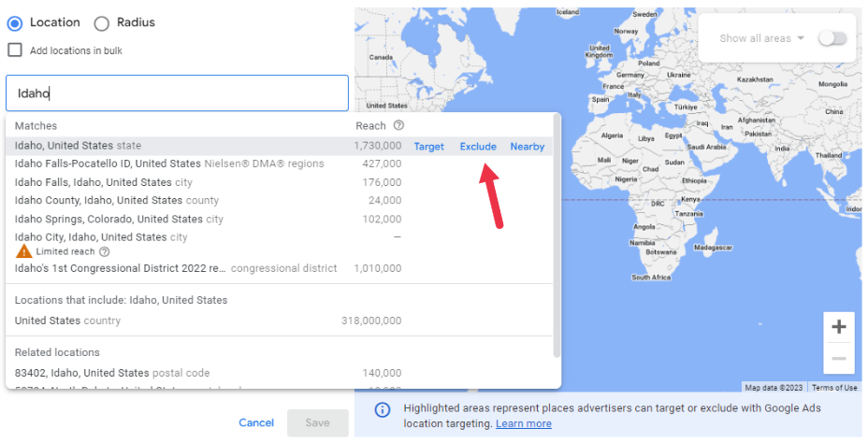868x442 pixels.
Task: Select 83402 Idaho postal code row
Action: click(x=279, y=373)
